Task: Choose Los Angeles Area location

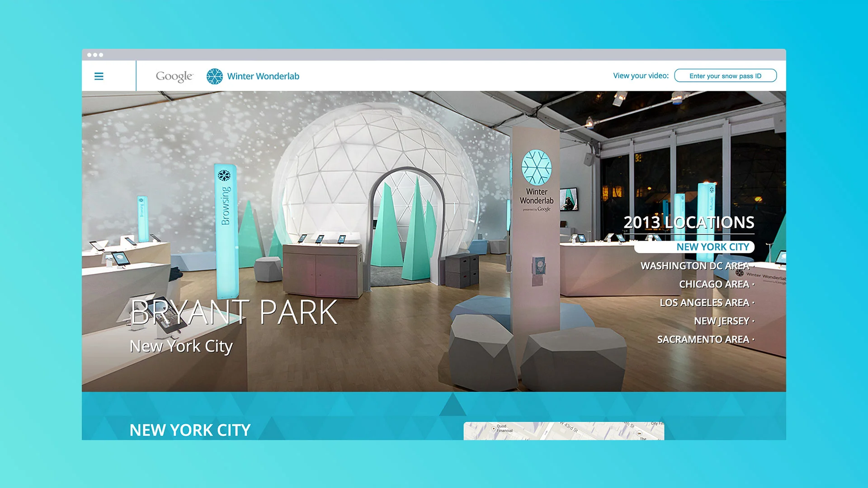Action: (707, 303)
